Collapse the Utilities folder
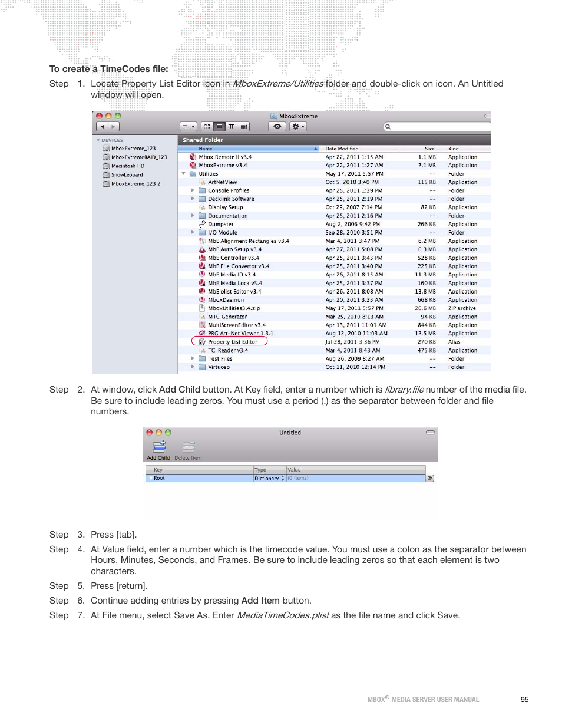 [184, 174]
